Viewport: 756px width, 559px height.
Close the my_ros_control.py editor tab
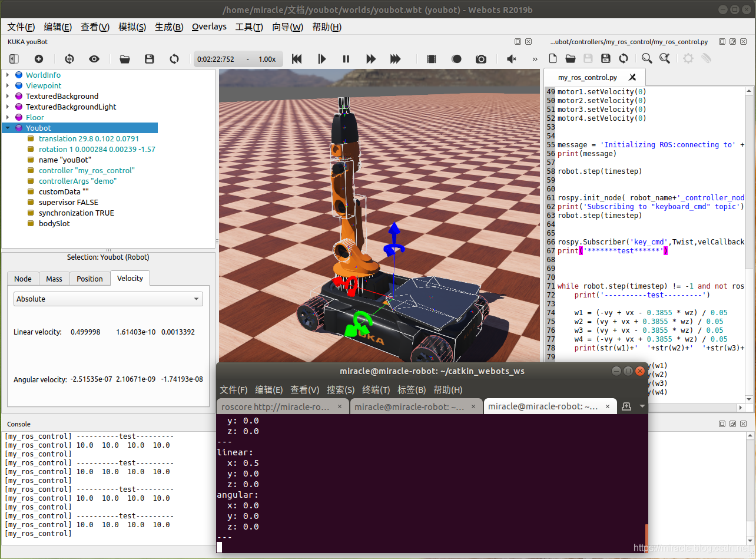(632, 77)
